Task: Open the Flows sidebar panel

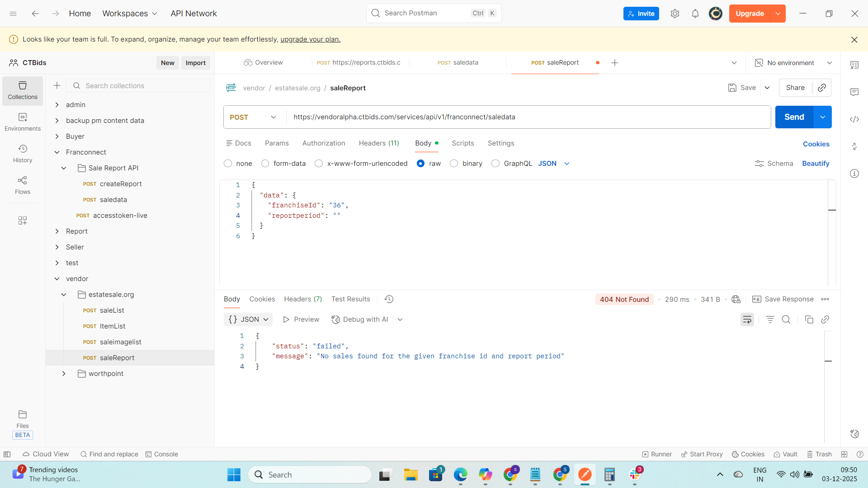Action: tap(23, 185)
